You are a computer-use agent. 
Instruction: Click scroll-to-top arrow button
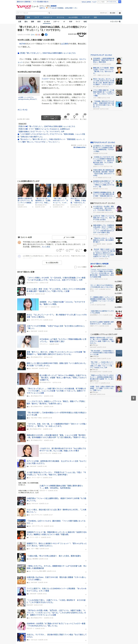point(133,398)
